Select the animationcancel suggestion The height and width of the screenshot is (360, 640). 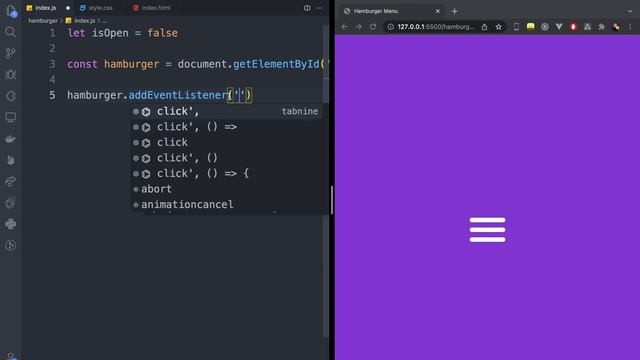coord(227,204)
